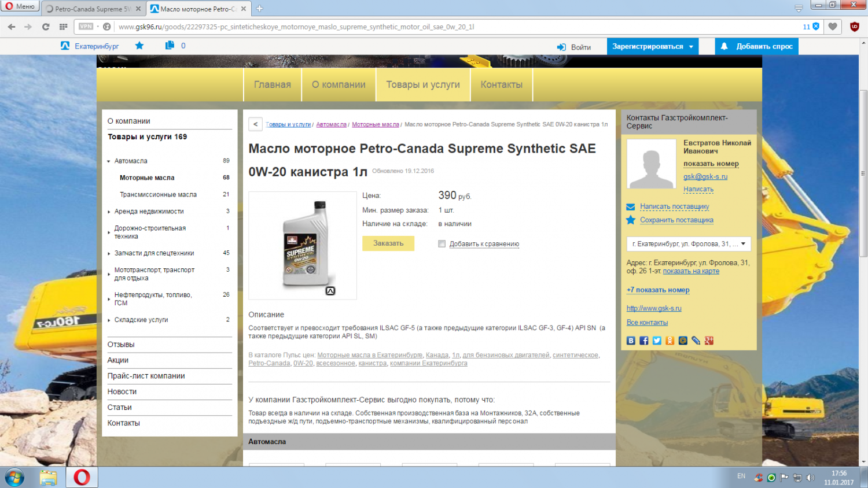This screenshot has height=488, width=868.
Task: Open the http://www.gsk-s.ru website link
Action: tap(654, 308)
